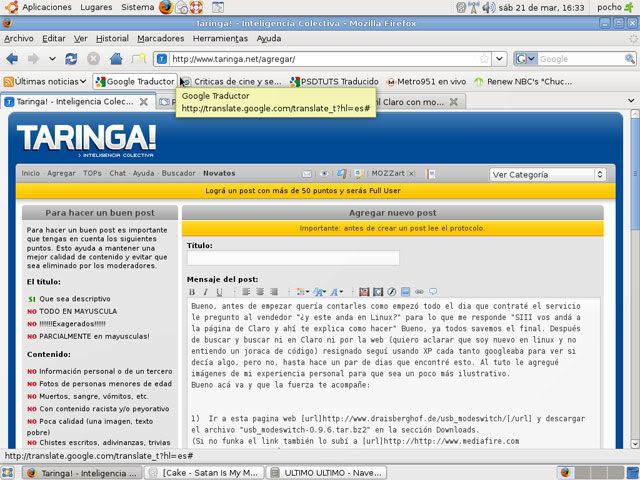This screenshot has width=640, height=480.
Task: Open the Sistema panel menu
Action: [x=138, y=7]
